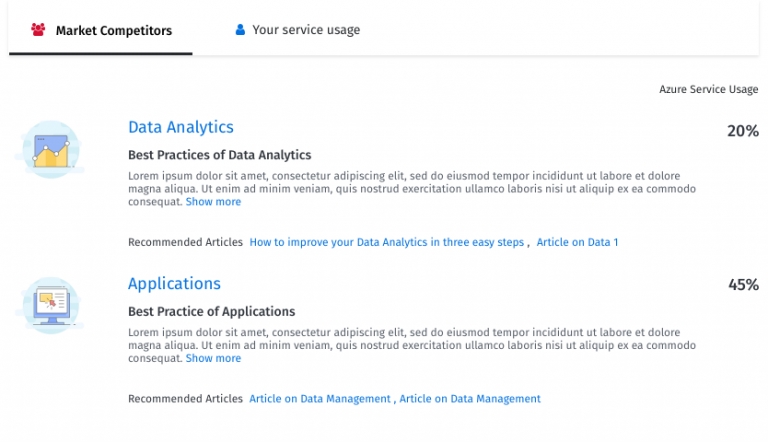Open the Data Analytics heading link

tap(181, 127)
